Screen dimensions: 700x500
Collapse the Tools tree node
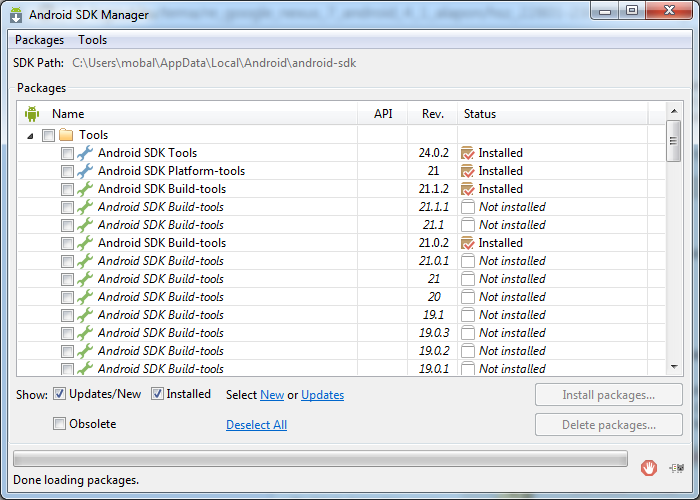click(30, 136)
